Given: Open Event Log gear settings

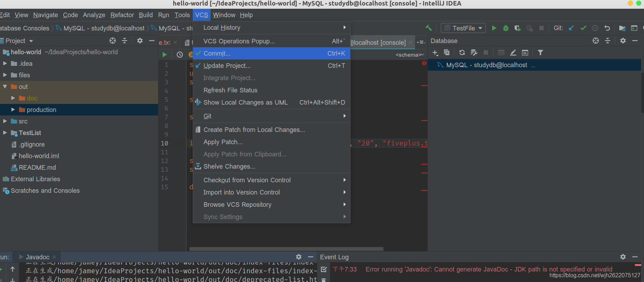Looking at the screenshot, I should tap(623, 257).
